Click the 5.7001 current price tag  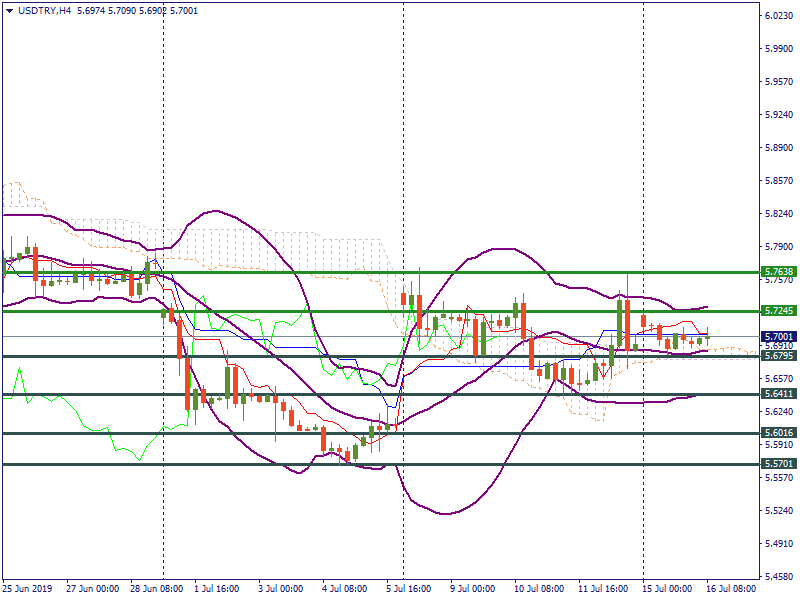coord(778,337)
